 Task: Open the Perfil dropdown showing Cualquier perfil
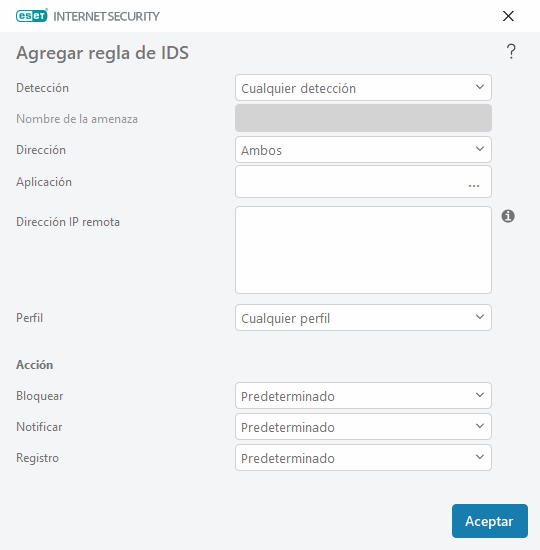363,318
